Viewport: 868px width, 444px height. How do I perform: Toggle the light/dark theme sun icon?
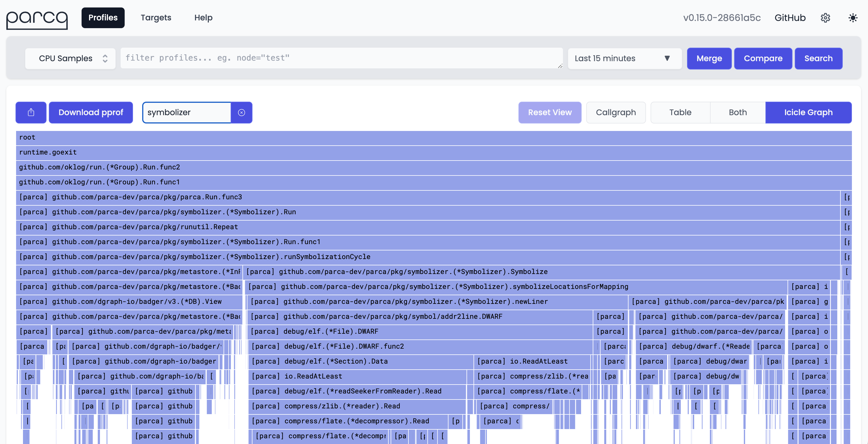853,18
